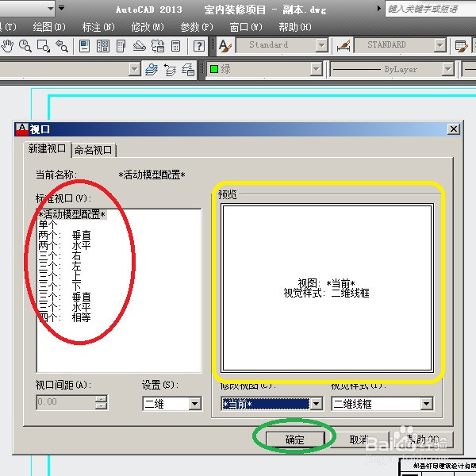
Task: Switch to the 命名视口 tab
Action: (x=94, y=150)
